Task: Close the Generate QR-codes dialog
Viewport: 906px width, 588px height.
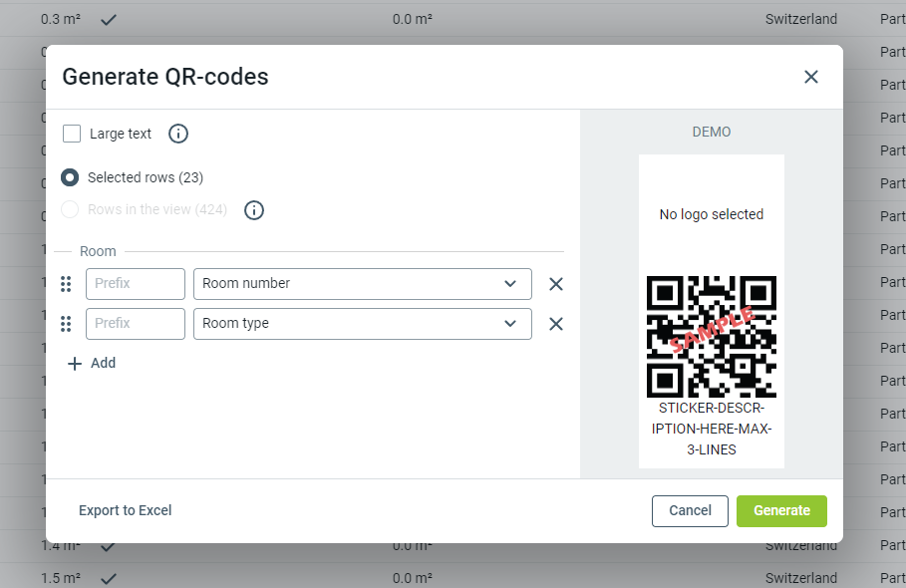Action: click(x=811, y=77)
